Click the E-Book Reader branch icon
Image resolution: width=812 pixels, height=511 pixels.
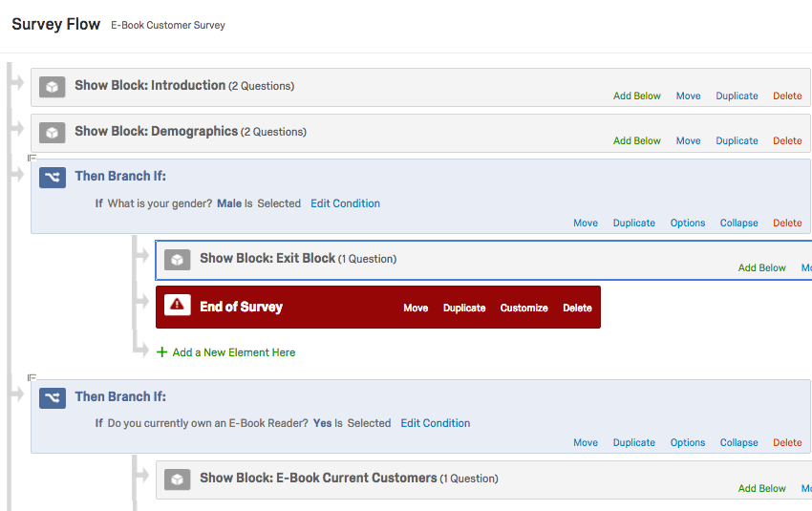(x=53, y=397)
